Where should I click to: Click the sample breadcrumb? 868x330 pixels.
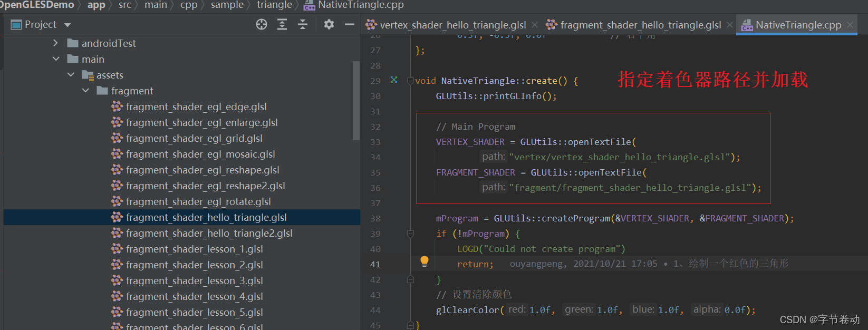point(227,5)
